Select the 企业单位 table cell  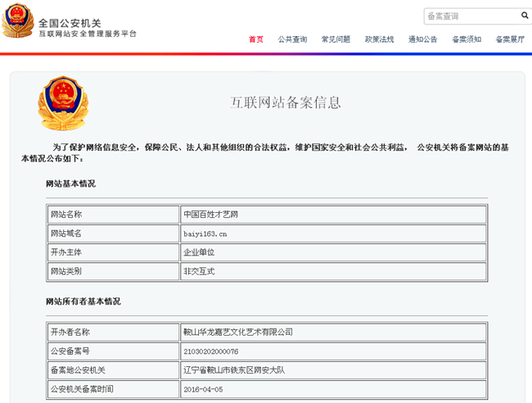click(199, 252)
